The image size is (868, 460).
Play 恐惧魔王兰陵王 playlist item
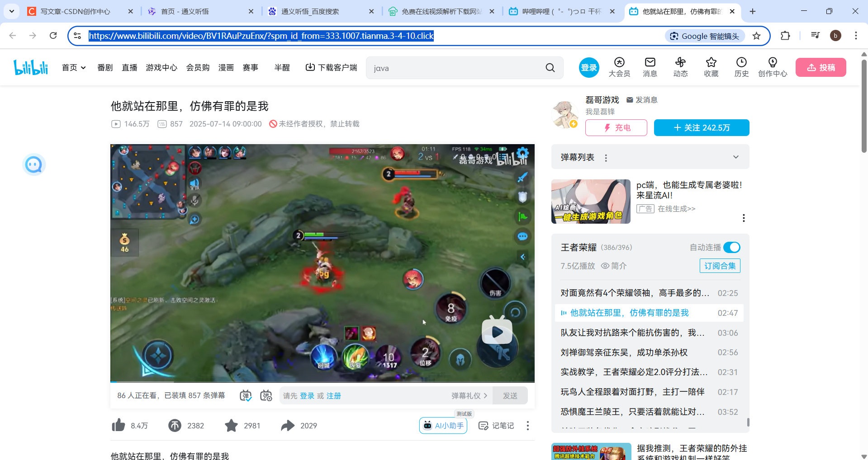tap(649, 412)
